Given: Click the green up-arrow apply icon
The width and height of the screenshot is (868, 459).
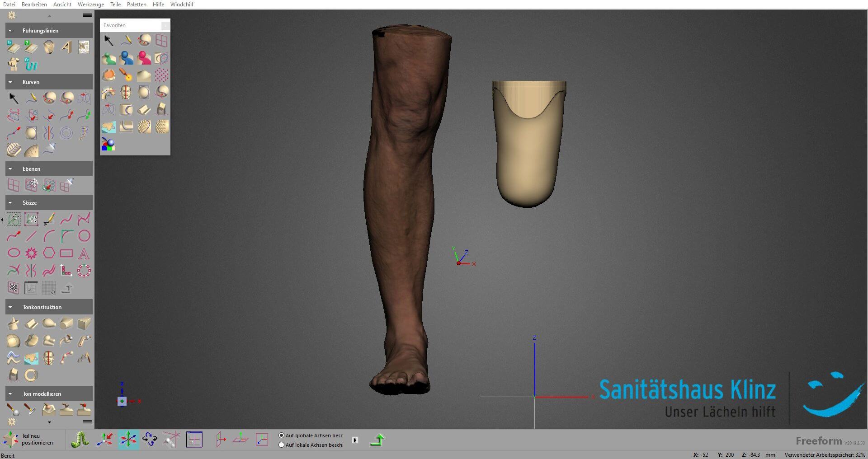Looking at the screenshot, I should pos(377,440).
